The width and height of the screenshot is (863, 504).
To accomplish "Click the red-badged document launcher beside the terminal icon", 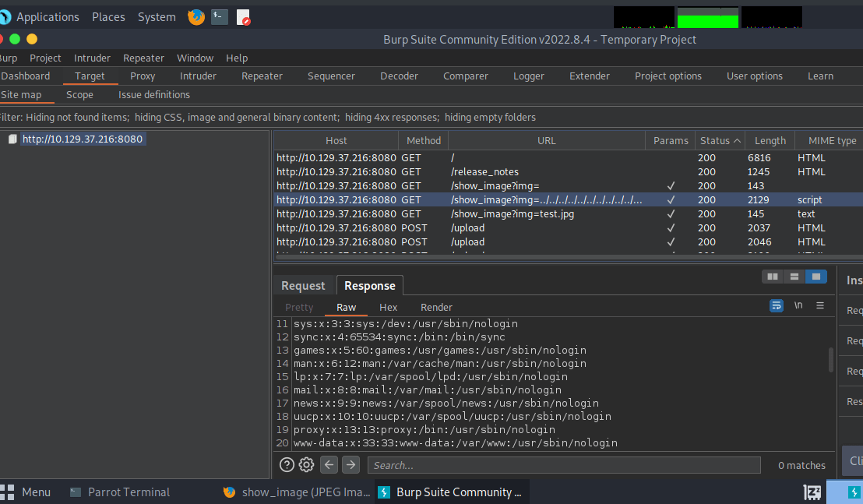I will [x=243, y=17].
